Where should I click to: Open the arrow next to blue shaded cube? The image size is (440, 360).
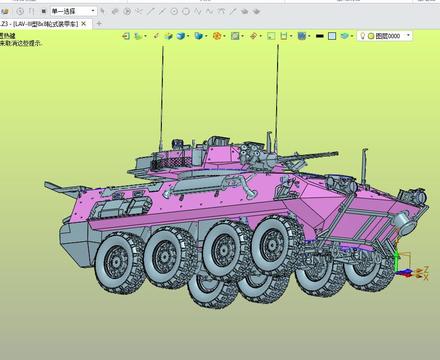188,36
